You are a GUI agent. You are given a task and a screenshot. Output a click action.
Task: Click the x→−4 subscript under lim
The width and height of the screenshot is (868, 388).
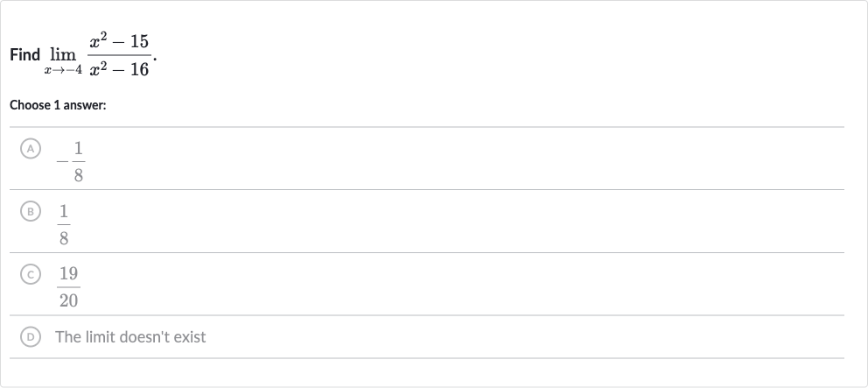(x=63, y=70)
